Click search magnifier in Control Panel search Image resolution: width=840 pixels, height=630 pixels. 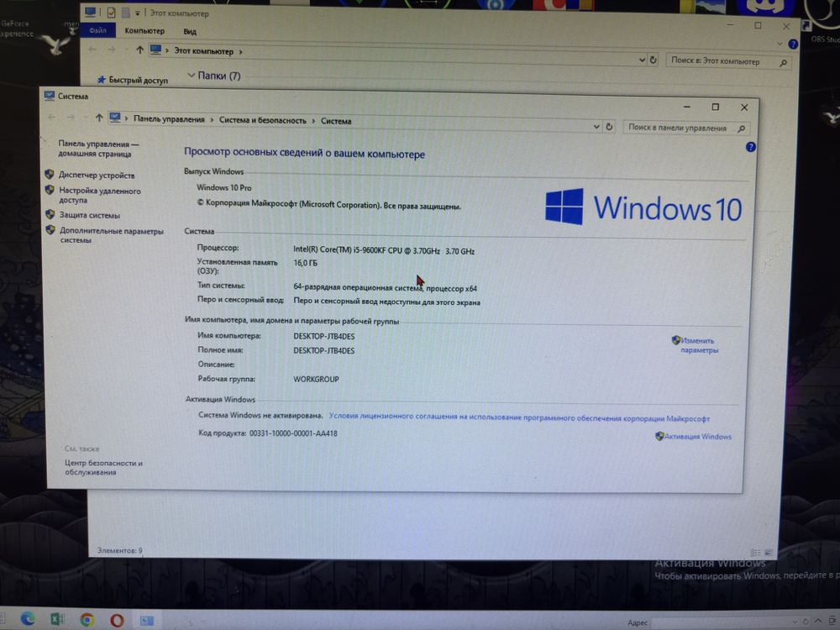pyautogui.click(x=742, y=129)
